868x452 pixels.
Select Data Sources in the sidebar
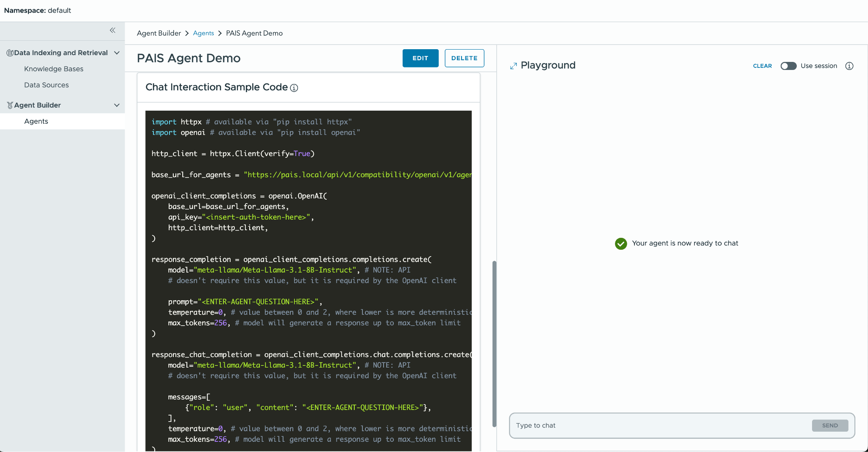click(47, 85)
